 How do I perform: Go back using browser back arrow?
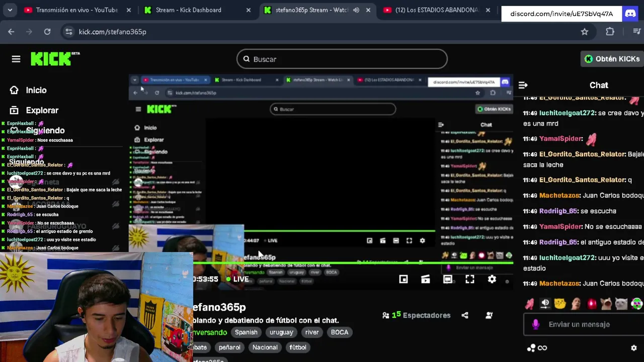tap(11, 32)
